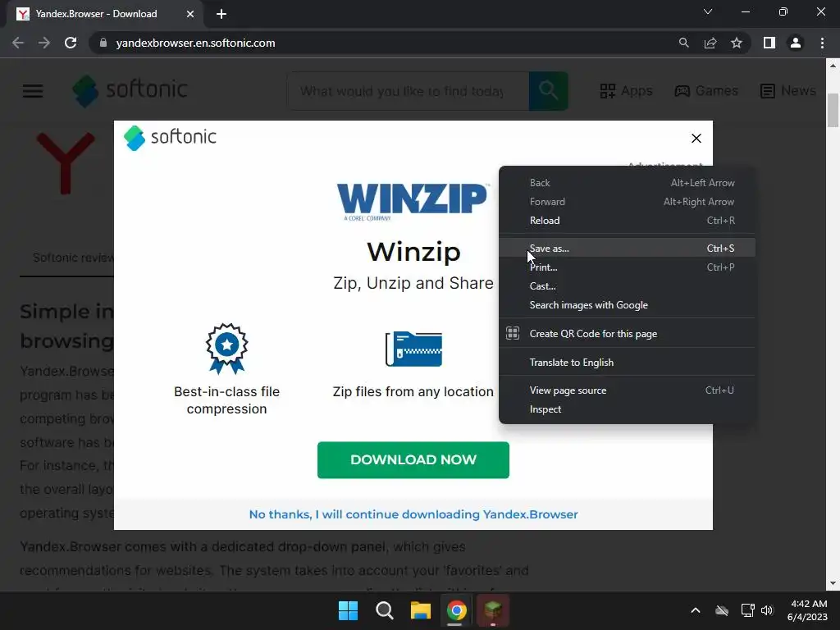
Task: Select the Yandex.Browser - Download tab
Action: [x=106, y=14]
